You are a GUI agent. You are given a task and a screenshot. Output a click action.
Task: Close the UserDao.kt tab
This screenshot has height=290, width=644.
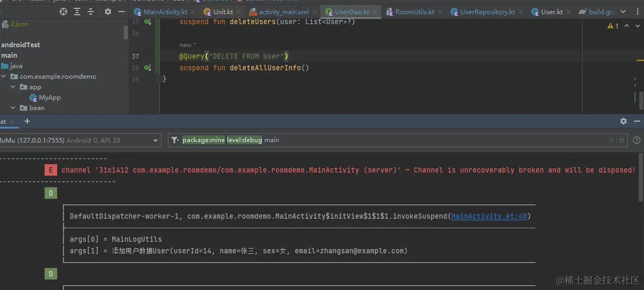[x=374, y=12]
